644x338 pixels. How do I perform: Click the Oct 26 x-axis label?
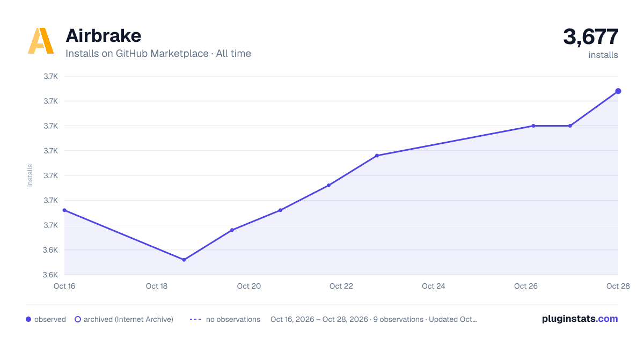[526, 286]
